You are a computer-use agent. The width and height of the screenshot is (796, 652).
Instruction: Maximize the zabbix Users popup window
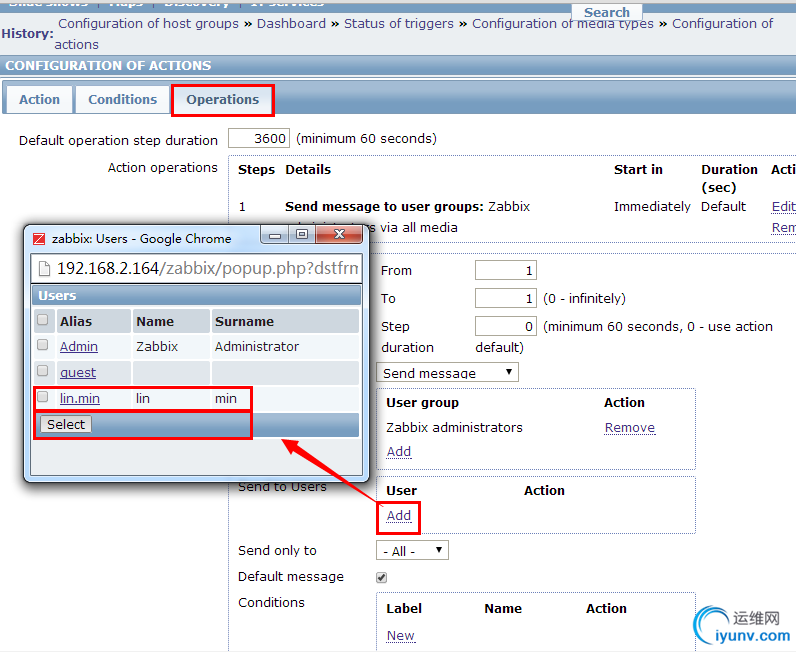[302, 234]
